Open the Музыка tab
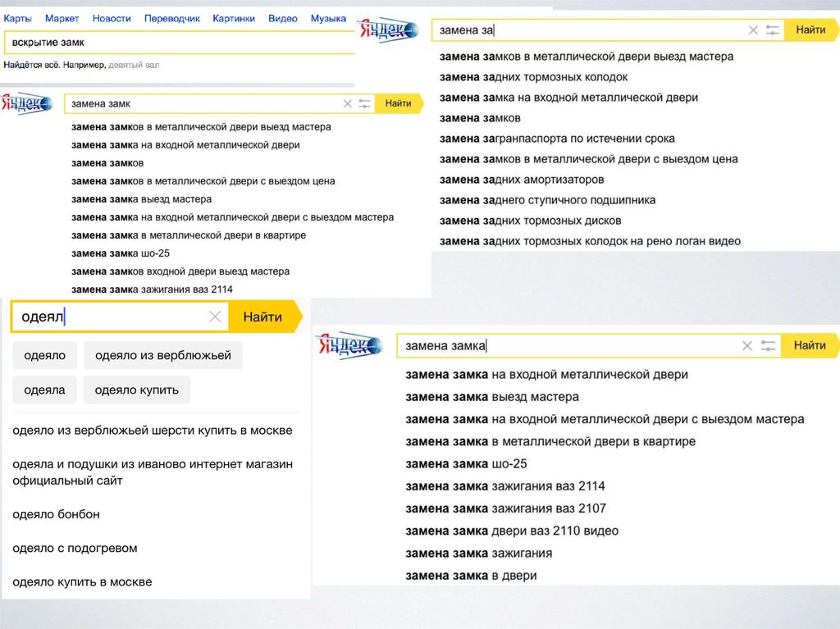Screen dimensions: 840x629 [x=328, y=18]
